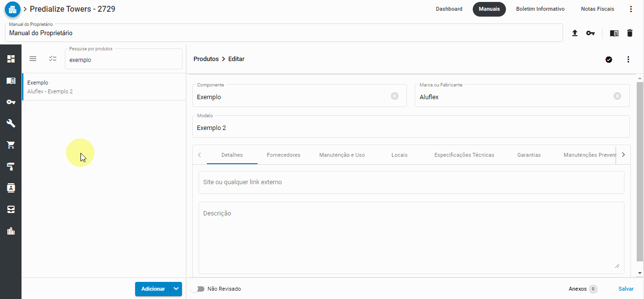The height and width of the screenshot is (299, 644).
Task: Switch to the Fornecedores tab
Action: (x=283, y=155)
